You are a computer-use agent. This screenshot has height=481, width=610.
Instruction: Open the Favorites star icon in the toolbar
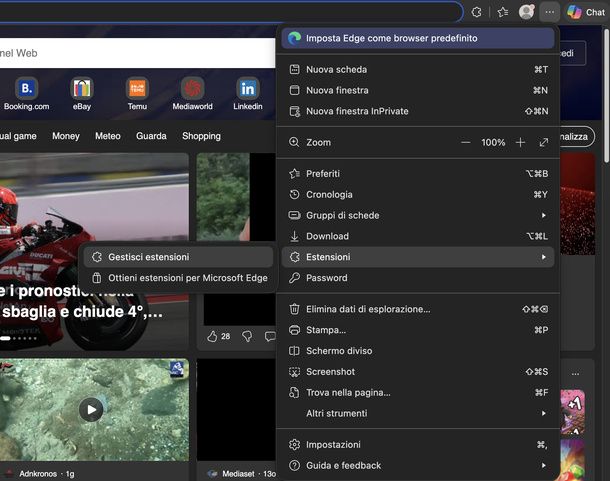[503, 12]
